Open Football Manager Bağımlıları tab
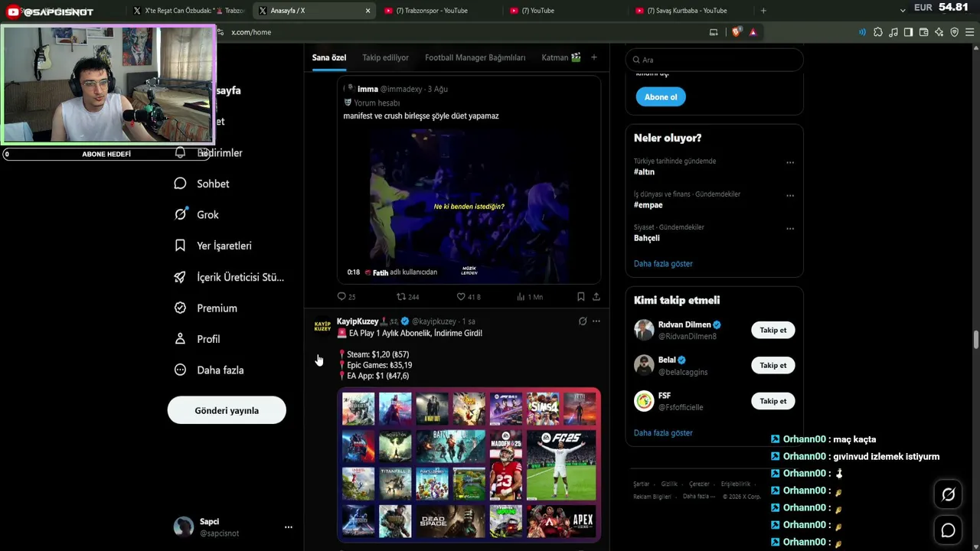The image size is (980, 551). (475, 57)
